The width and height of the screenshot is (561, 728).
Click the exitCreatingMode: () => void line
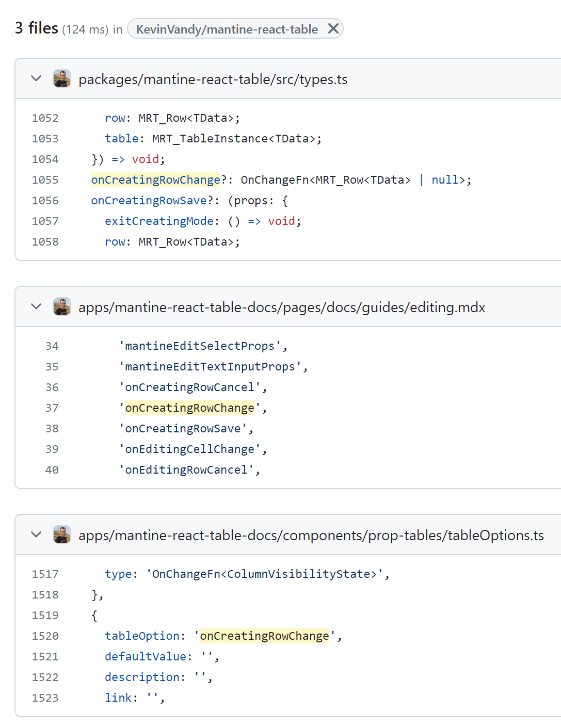point(203,221)
